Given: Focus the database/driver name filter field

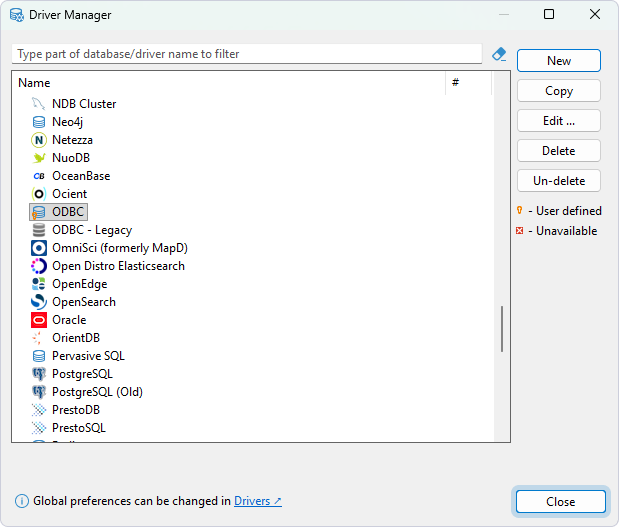Looking at the screenshot, I should pos(247,54).
